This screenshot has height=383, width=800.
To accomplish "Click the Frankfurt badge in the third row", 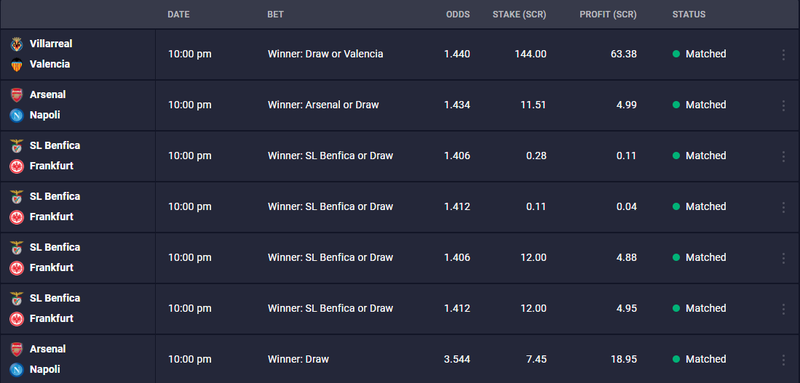I will [17, 166].
